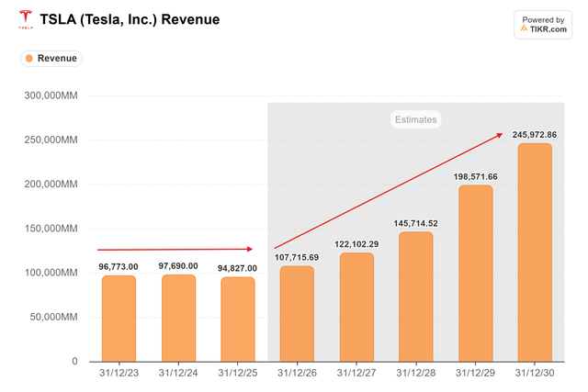Click the 31/12/26 date label
The image size is (588, 392).
(297, 373)
